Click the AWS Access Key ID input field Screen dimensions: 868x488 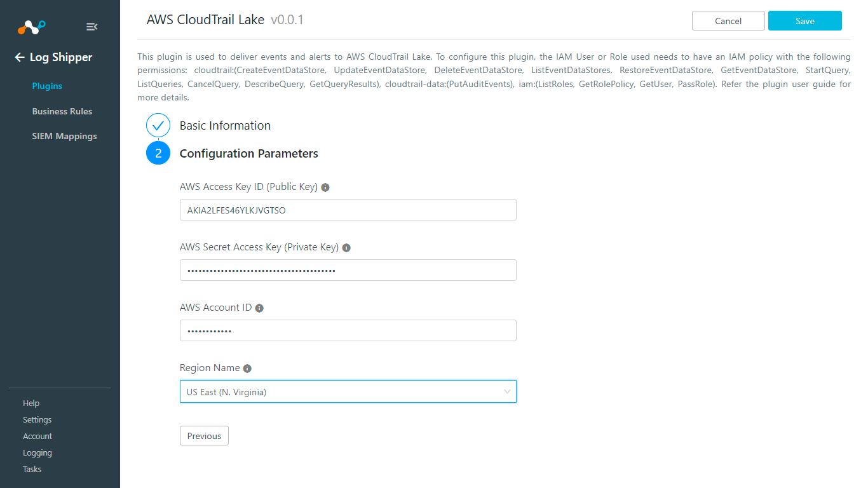(348, 210)
